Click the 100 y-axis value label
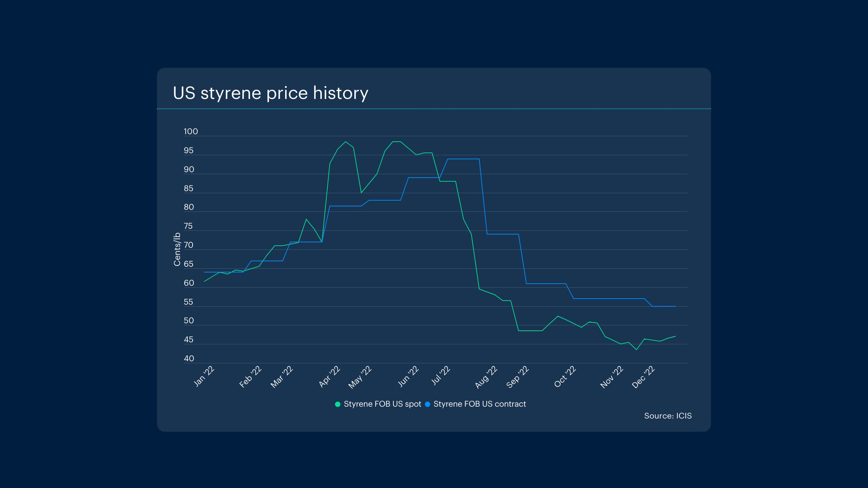 191,131
